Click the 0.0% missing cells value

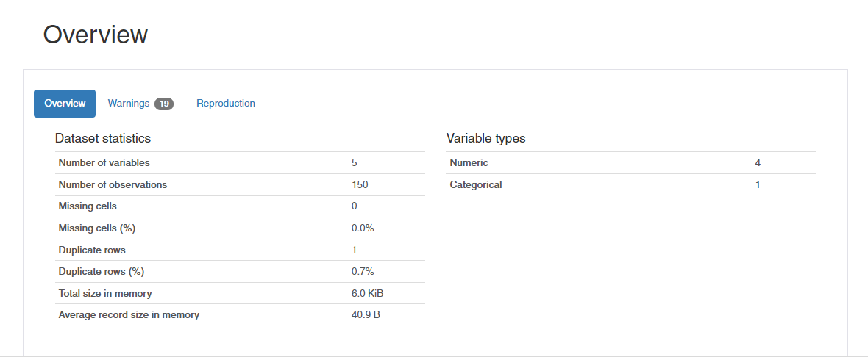363,228
